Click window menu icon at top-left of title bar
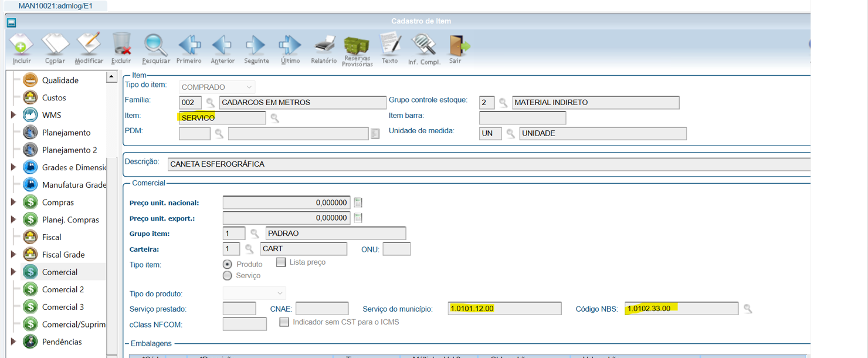The height and width of the screenshot is (358, 868). coord(11,23)
